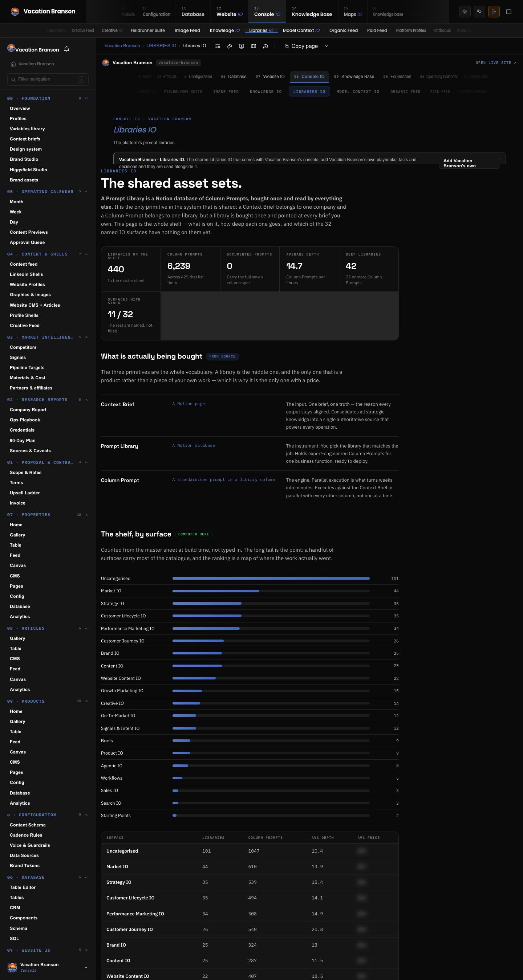Click the Vacation Branson logo in the top bar
Screen dimensions: 523x980
tap(15, 11)
